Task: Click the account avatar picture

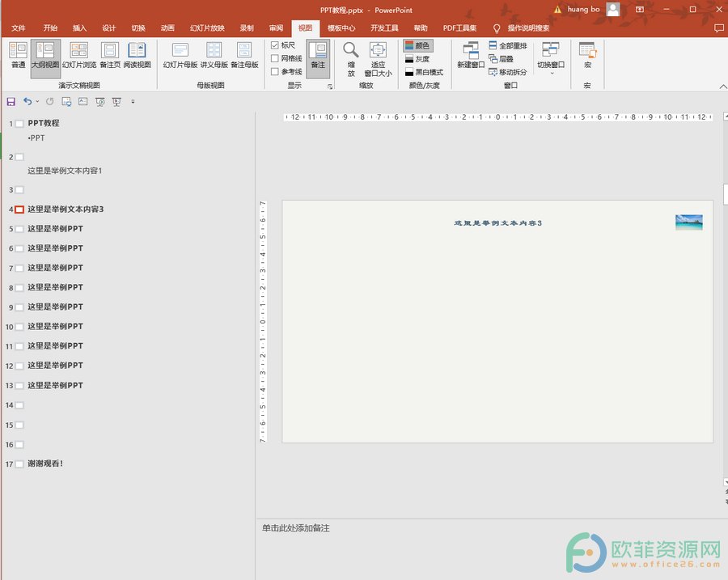Action: 613,9
